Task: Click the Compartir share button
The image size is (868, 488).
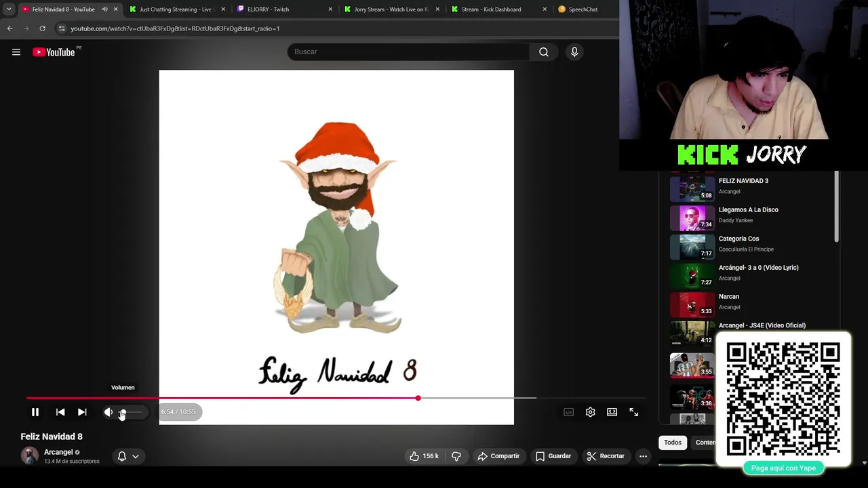Action: click(x=498, y=456)
